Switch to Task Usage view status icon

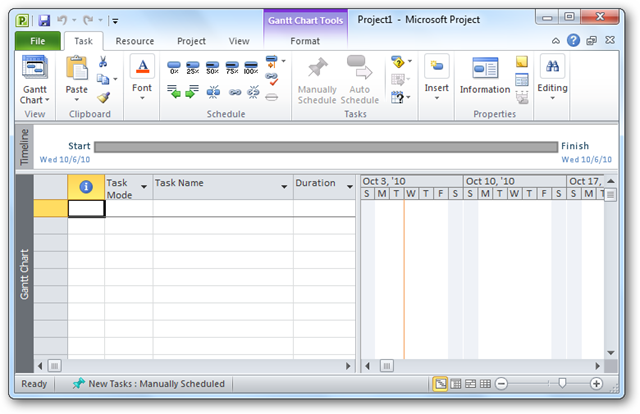pyautogui.click(x=456, y=384)
